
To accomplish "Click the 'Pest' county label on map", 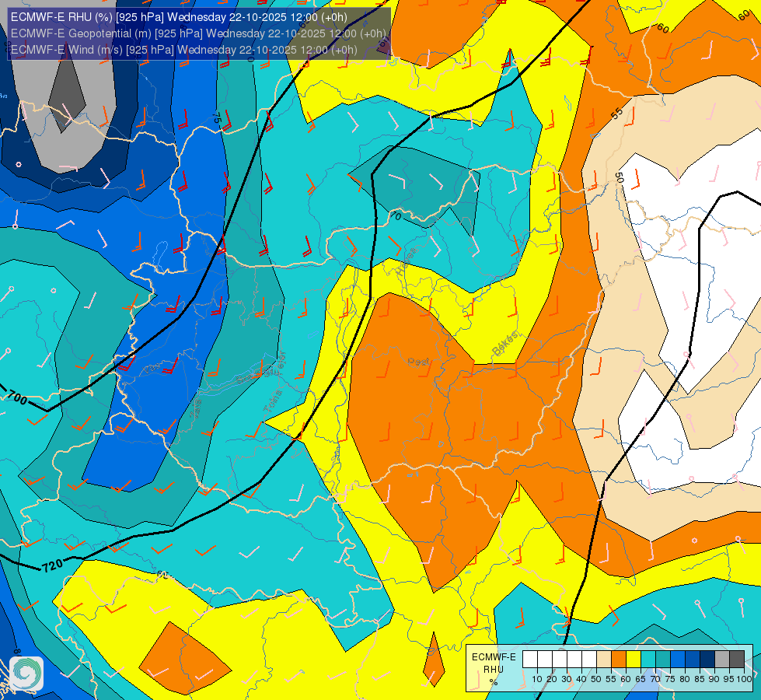I will point(418,362).
